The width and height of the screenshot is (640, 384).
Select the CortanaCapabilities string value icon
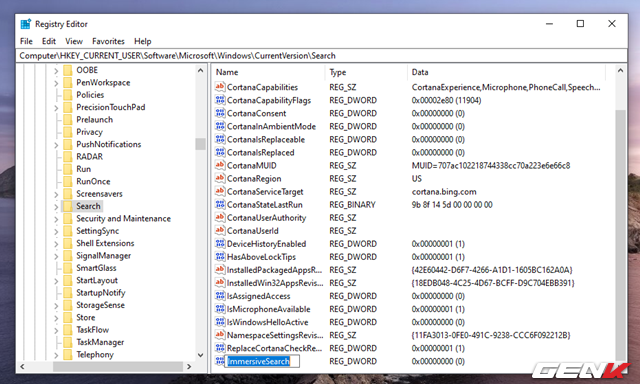pyautogui.click(x=220, y=87)
